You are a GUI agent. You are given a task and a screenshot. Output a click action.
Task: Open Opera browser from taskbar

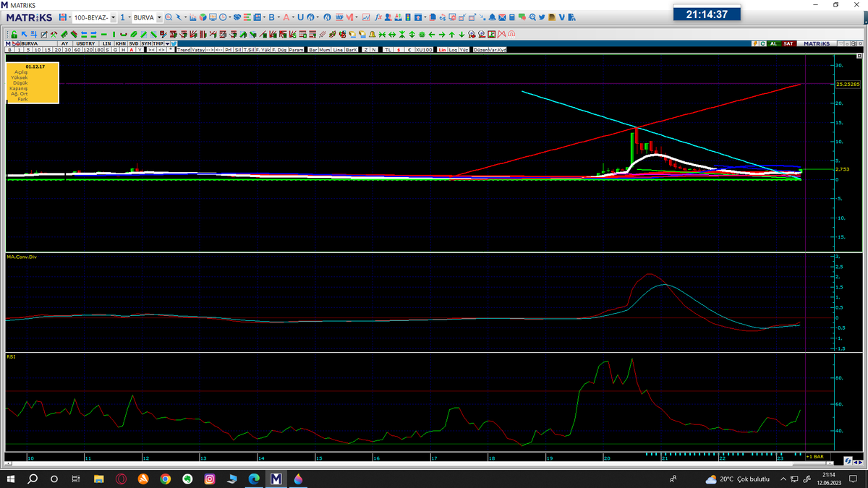tap(121, 479)
